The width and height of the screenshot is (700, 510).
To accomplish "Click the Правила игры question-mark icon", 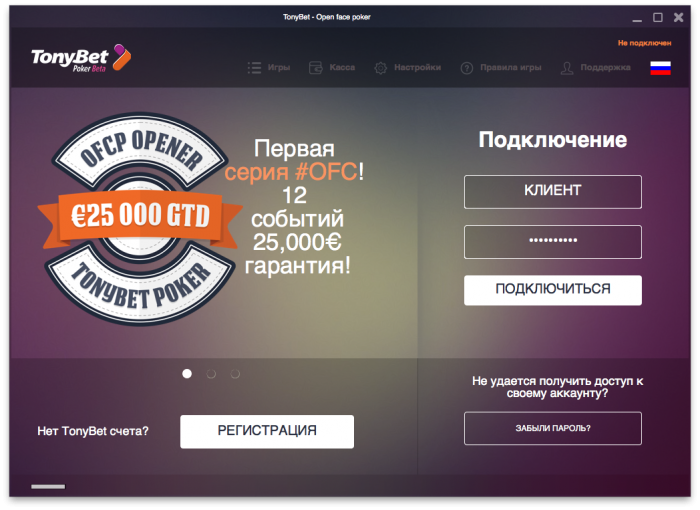I will 467,68.
